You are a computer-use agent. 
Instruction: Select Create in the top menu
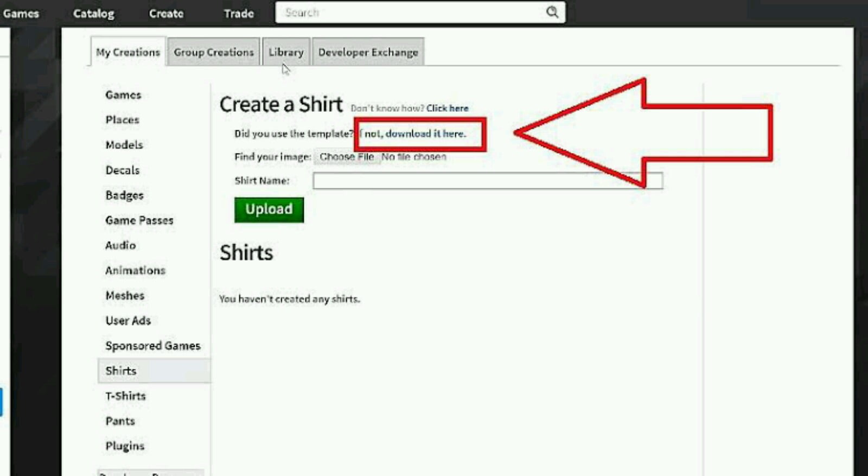tap(166, 14)
